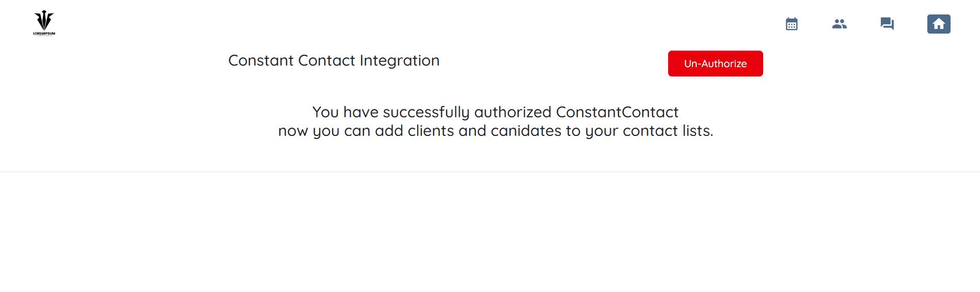Click the horizontal divider line below the message
This screenshot has width=980, height=292.
click(490, 172)
